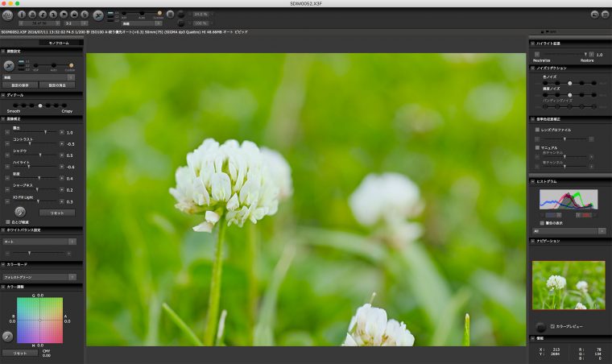Toggle the checkbox under the histogram

click(x=542, y=223)
